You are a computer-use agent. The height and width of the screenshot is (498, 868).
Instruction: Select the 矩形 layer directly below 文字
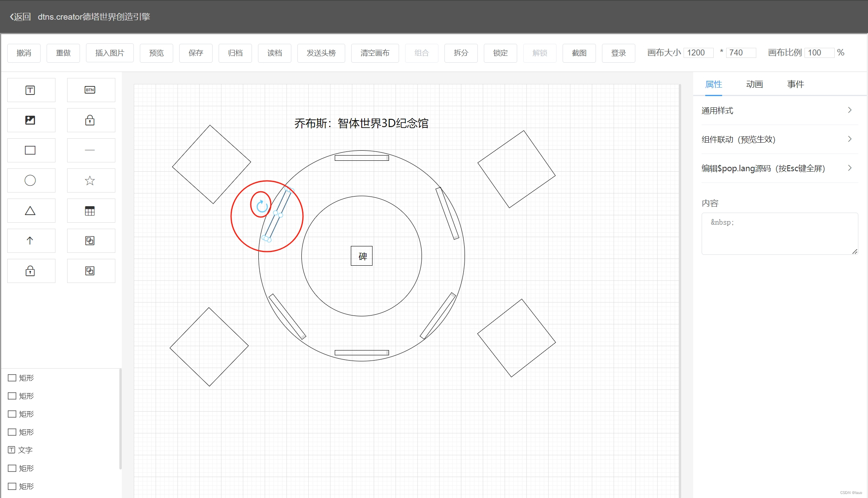[60, 468]
